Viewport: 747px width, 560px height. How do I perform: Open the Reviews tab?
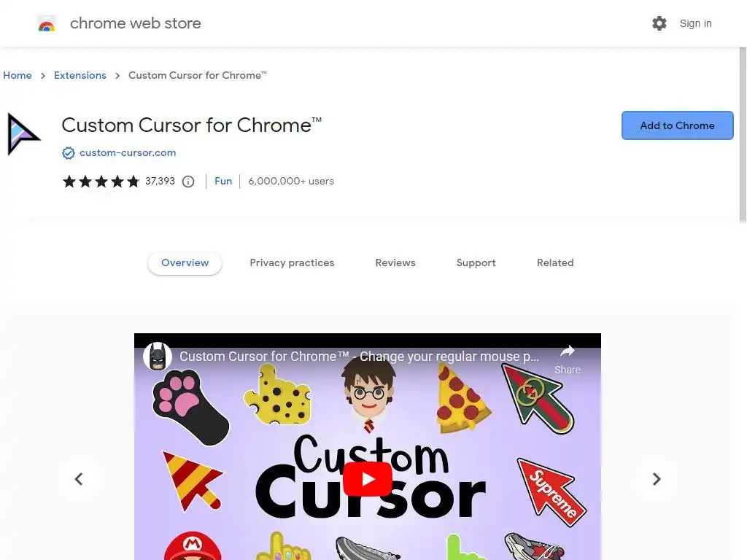395,262
